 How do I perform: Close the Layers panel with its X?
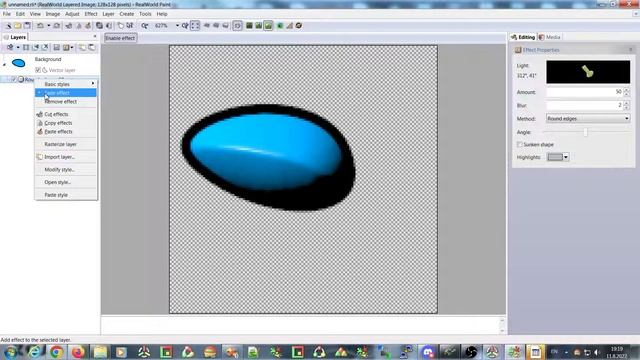point(95,37)
